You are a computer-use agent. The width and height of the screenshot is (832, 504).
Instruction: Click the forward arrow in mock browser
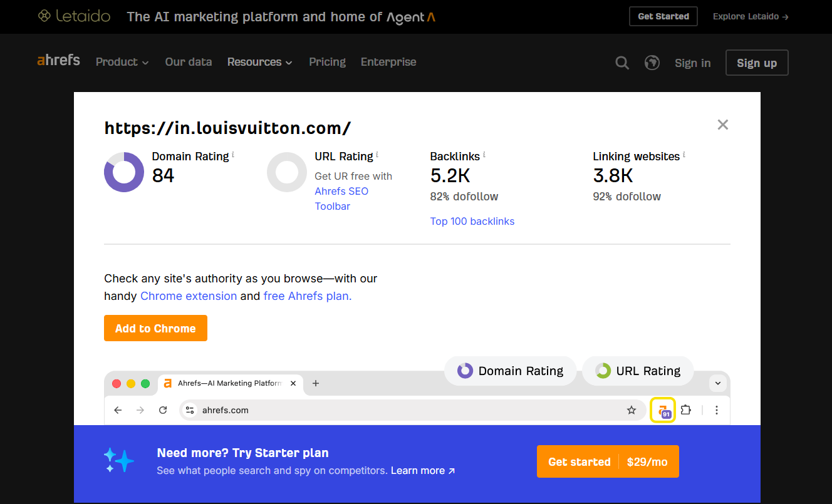click(140, 410)
